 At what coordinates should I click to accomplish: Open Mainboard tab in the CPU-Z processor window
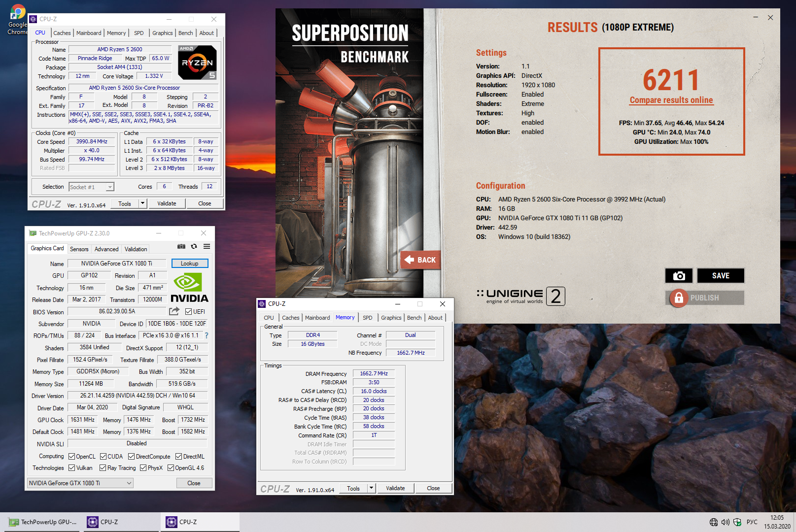(89, 33)
